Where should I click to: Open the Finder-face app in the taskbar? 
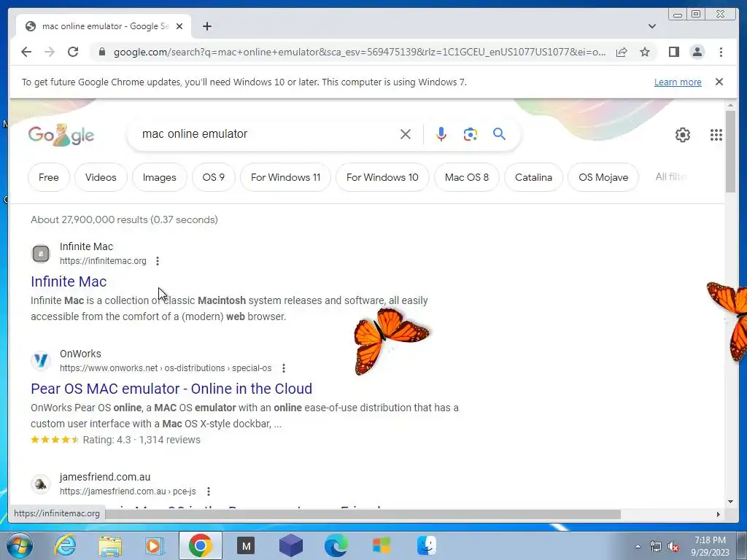tap(426, 545)
